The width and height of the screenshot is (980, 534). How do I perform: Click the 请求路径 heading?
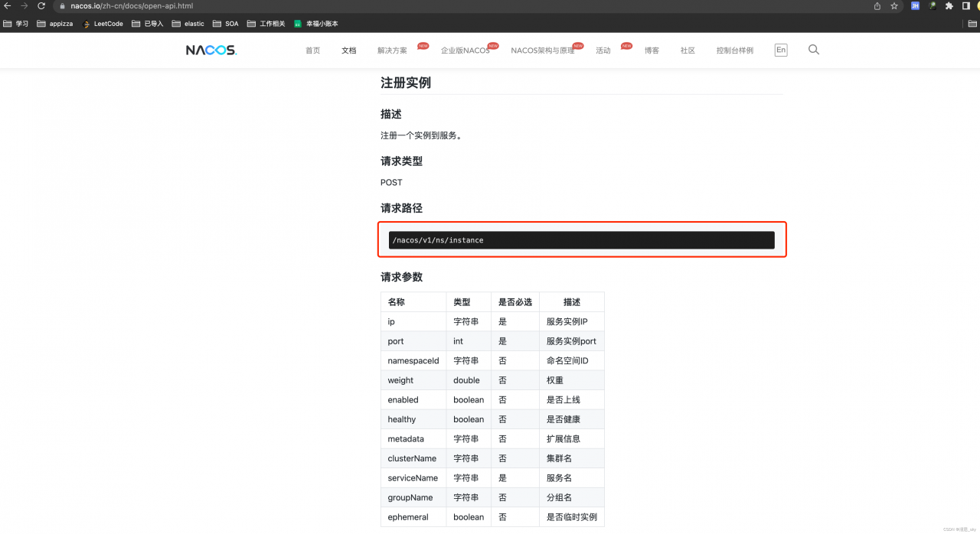401,208
